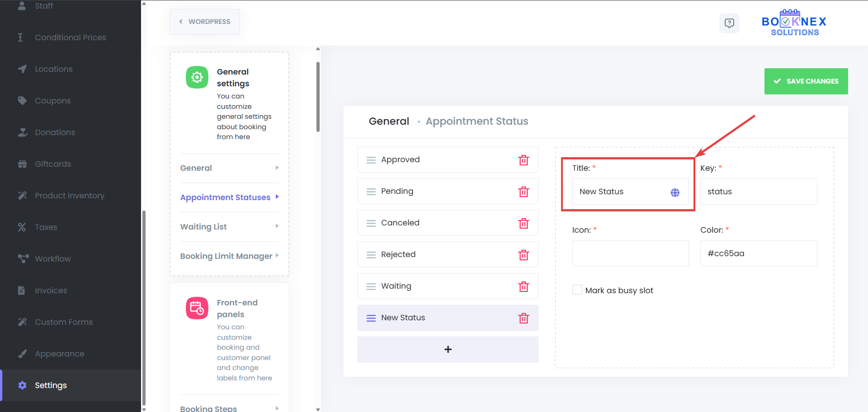
Task: Click the pink Front-end panels icon
Action: point(197,308)
